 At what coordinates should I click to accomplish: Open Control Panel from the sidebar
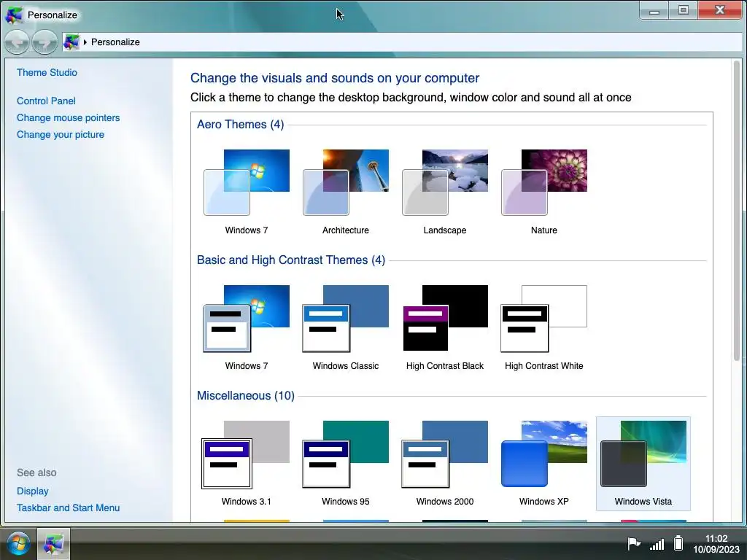point(46,101)
